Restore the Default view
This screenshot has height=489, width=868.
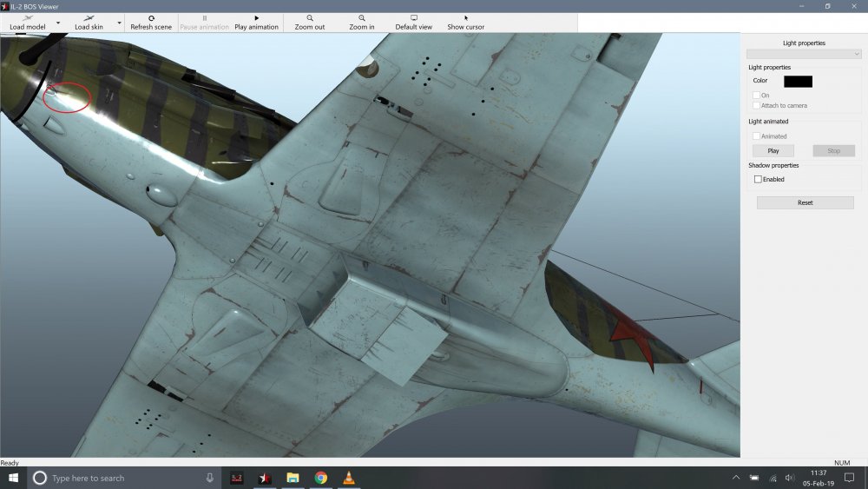click(x=414, y=22)
